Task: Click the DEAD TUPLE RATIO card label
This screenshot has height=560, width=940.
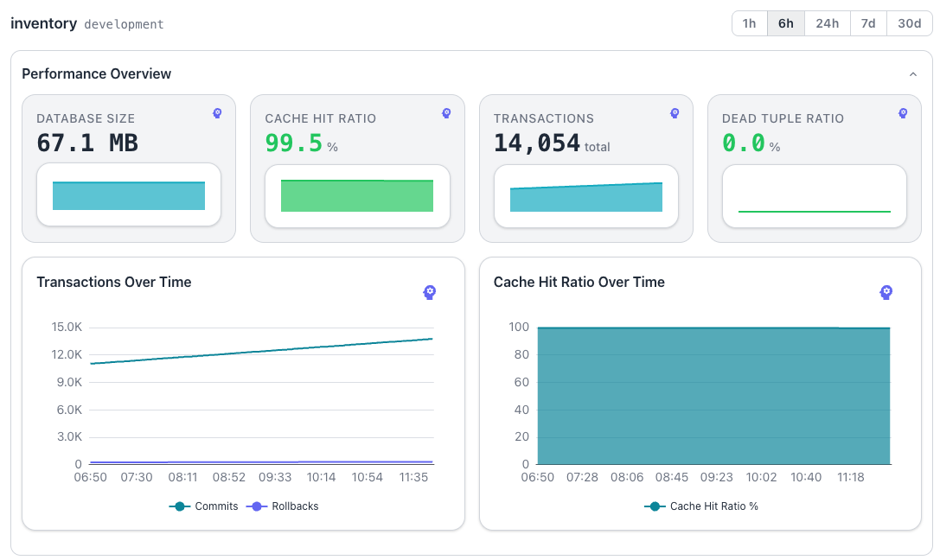Action: coord(783,118)
